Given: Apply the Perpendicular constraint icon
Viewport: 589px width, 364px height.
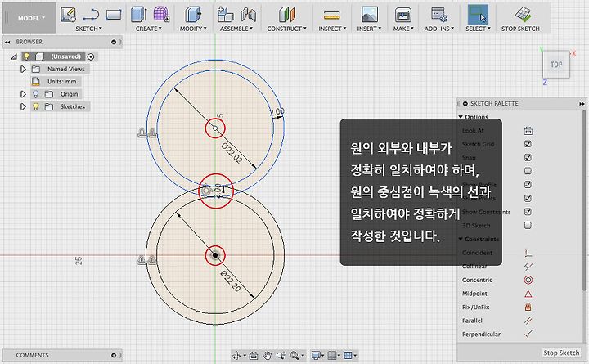Looking at the screenshot, I should 528,334.
